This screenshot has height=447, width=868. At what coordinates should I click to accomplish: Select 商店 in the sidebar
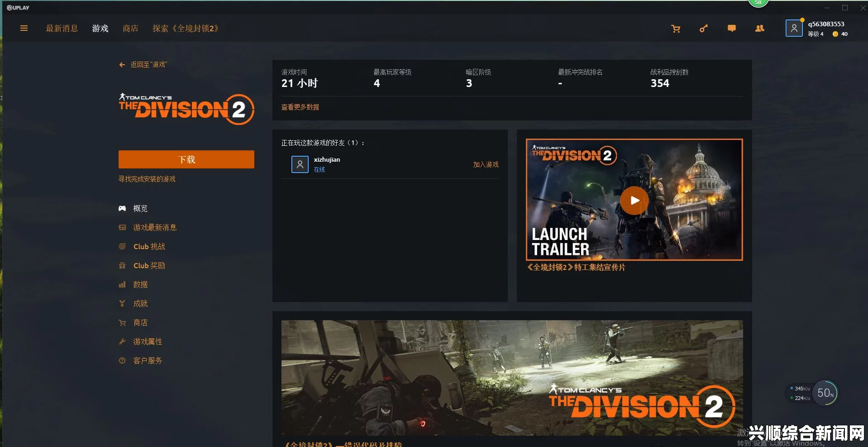click(140, 322)
